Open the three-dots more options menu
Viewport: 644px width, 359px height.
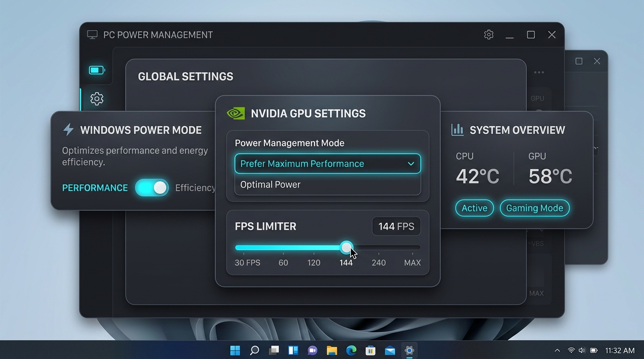[x=539, y=72]
